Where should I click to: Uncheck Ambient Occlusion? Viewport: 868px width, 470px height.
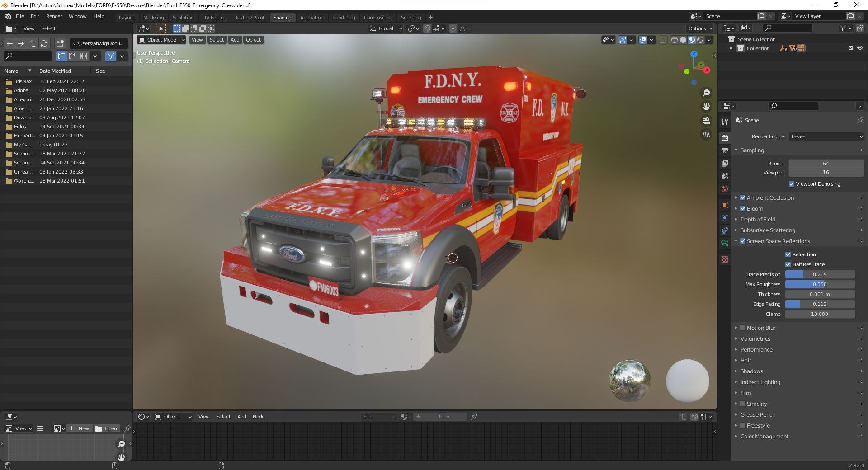tap(743, 197)
